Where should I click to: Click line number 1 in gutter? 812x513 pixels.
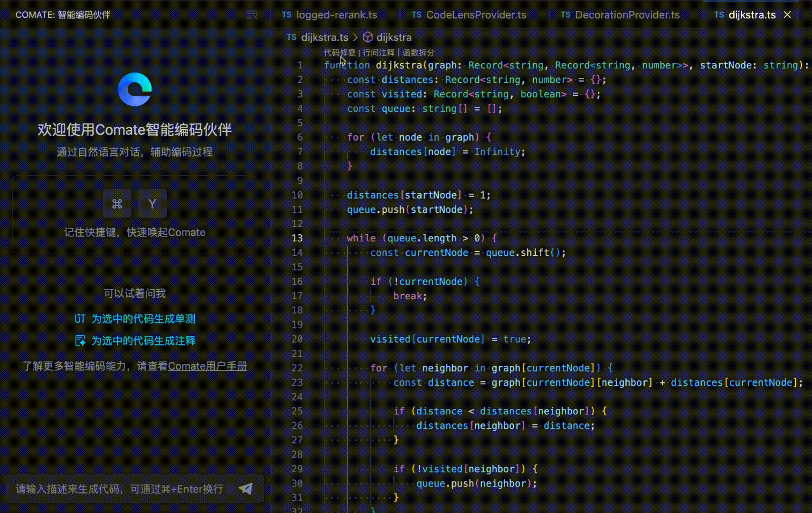tap(300, 65)
